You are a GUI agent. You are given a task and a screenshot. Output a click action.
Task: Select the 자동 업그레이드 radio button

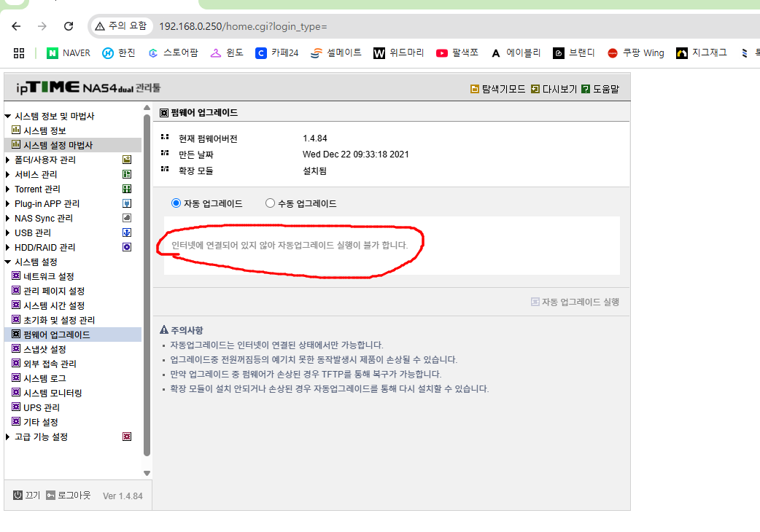pos(176,203)
